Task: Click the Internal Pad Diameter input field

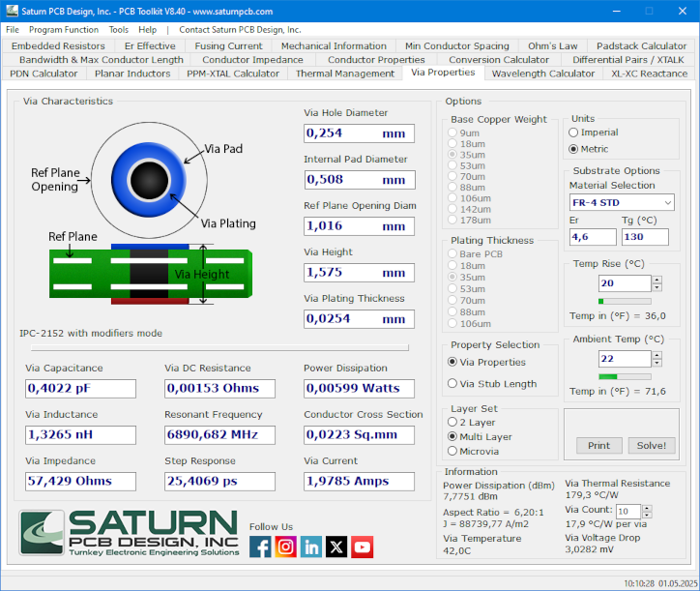Action: pyautogui.click(x=359, y=180)
